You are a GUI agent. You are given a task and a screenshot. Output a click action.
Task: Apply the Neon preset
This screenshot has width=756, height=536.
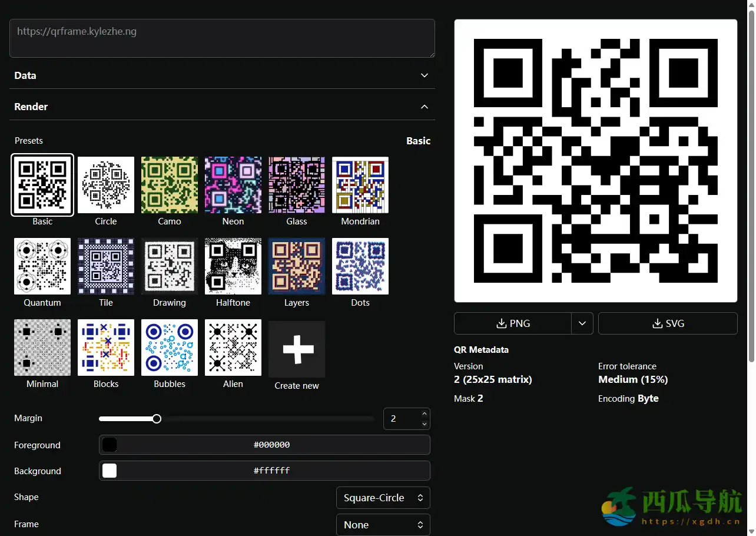pos(233,184)
